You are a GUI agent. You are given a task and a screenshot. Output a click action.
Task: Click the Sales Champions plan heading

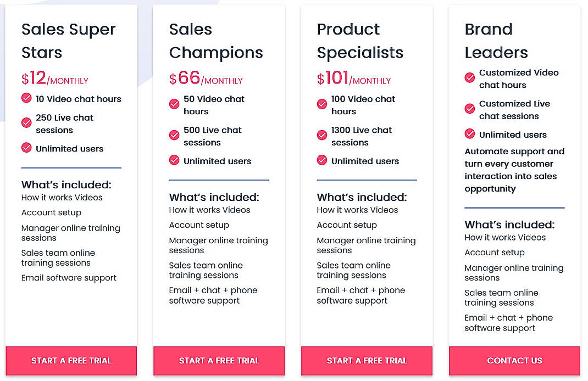[x=216, y=41]
